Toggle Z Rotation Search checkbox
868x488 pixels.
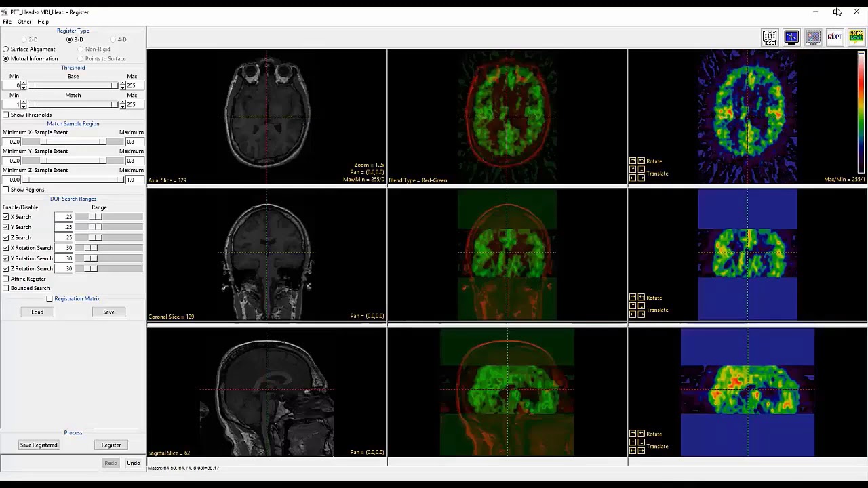click(6, 268)
